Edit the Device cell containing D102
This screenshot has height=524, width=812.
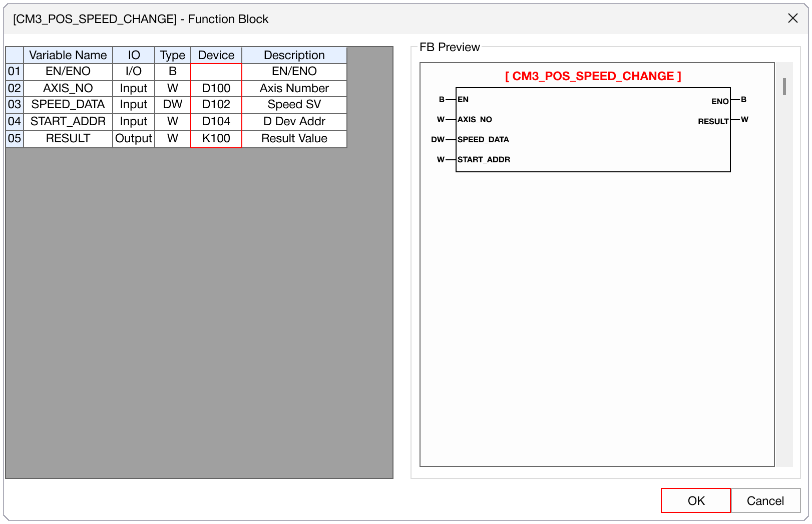click(x=216, y=105)
